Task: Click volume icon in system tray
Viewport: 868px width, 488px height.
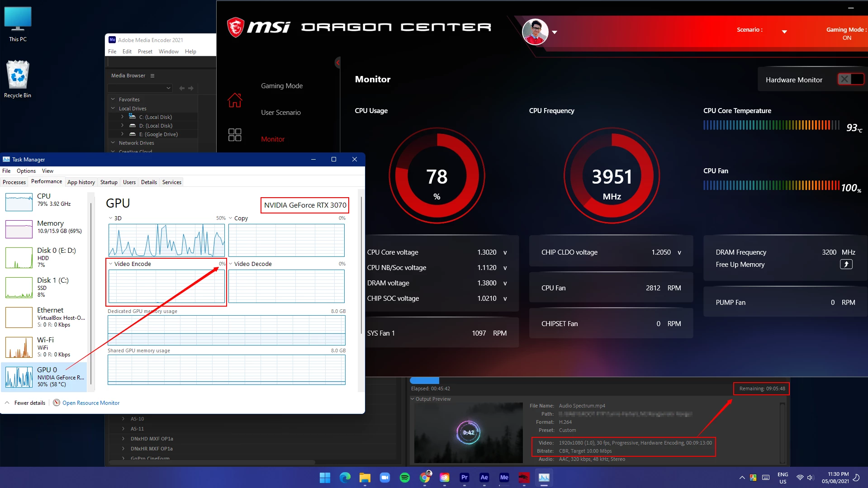Action: coord(810,478)
